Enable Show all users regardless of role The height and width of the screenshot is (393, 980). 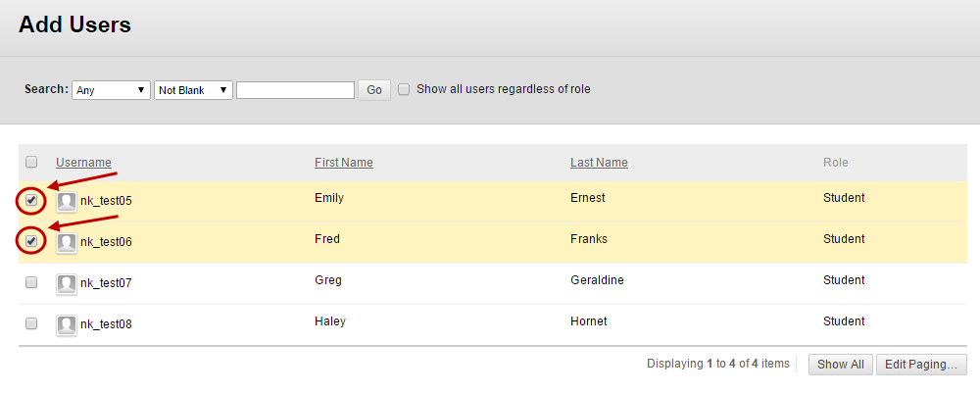pos(404,89)
